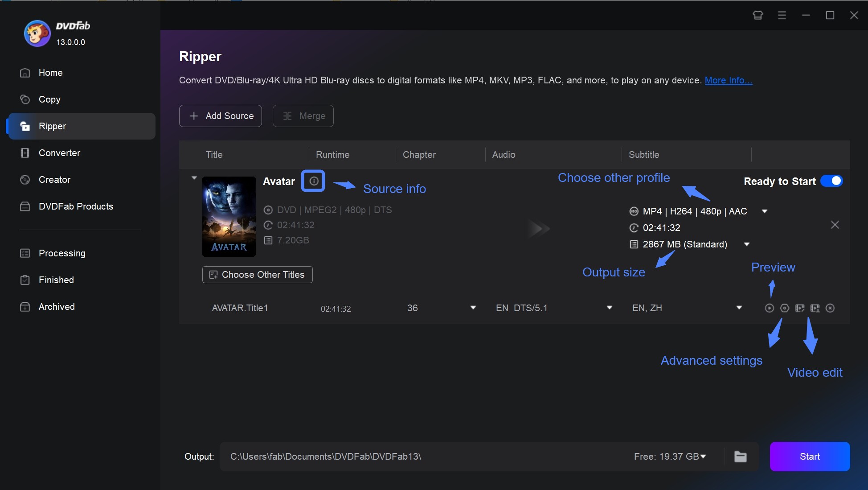Click Start button to begin ripping
Screen dimensions: 868x490
pyautogui.click(x=810, y=457)
